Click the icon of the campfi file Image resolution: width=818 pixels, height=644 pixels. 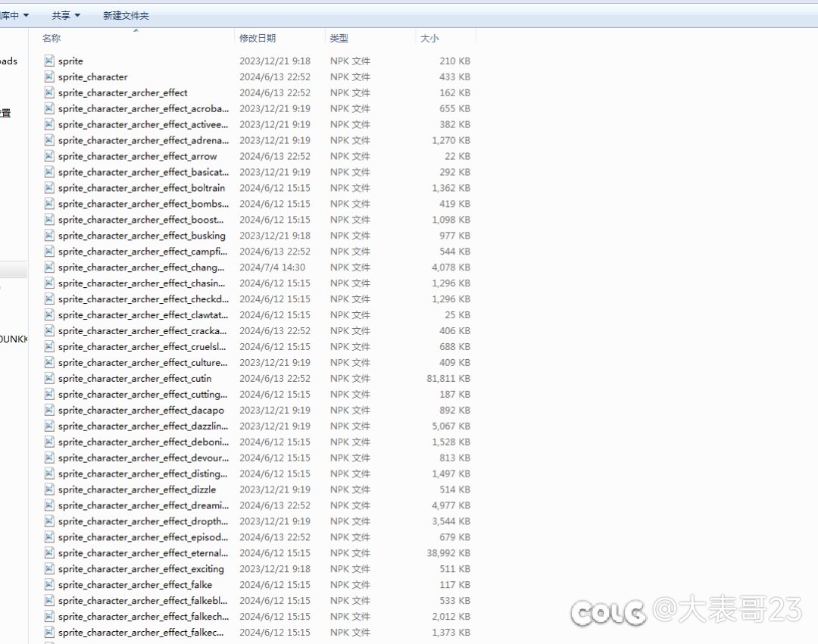(x=49, y=252)
